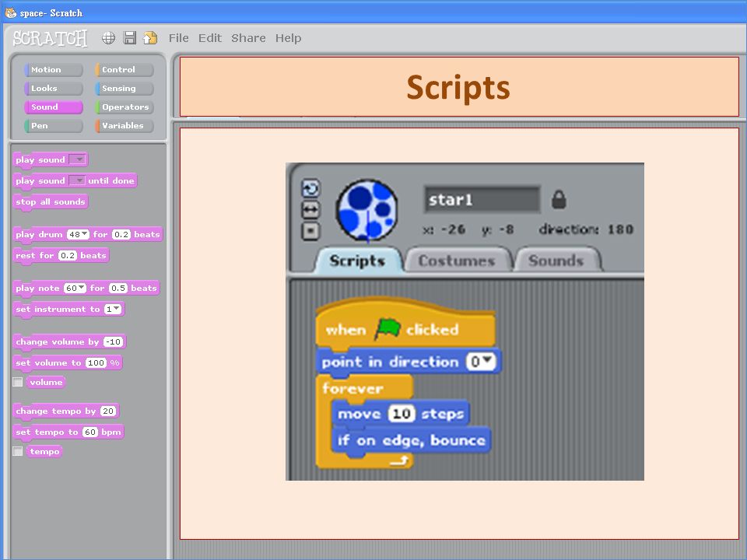Select the Motion block category
The image size is (747, 560).
pos(54,69)
